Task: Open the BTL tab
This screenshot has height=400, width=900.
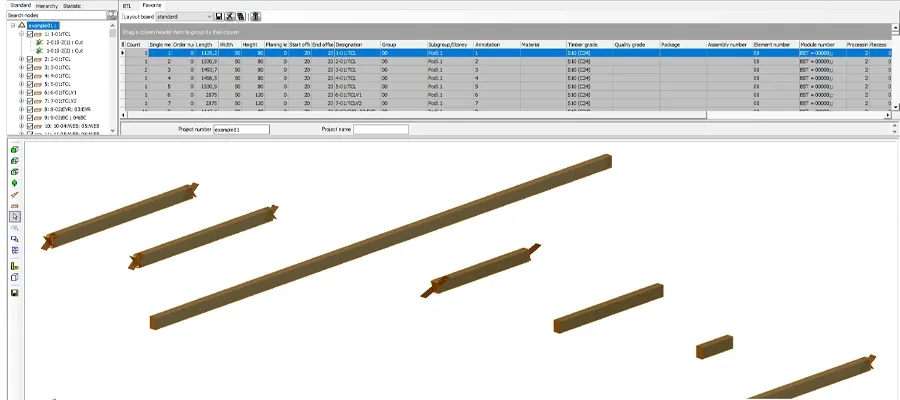Action: click(127, 6)
